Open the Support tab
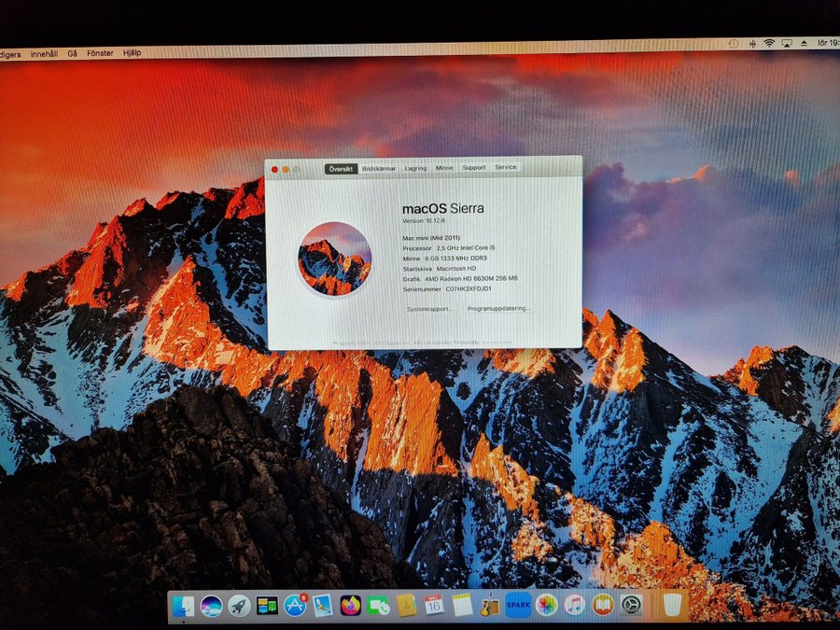 (473, 167)
